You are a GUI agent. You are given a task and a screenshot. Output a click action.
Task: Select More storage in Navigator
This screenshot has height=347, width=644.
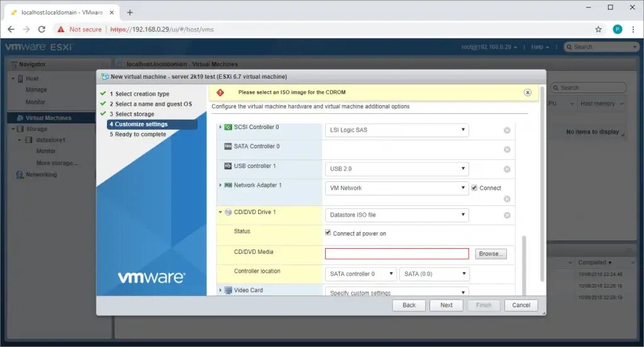pos(57,163)
